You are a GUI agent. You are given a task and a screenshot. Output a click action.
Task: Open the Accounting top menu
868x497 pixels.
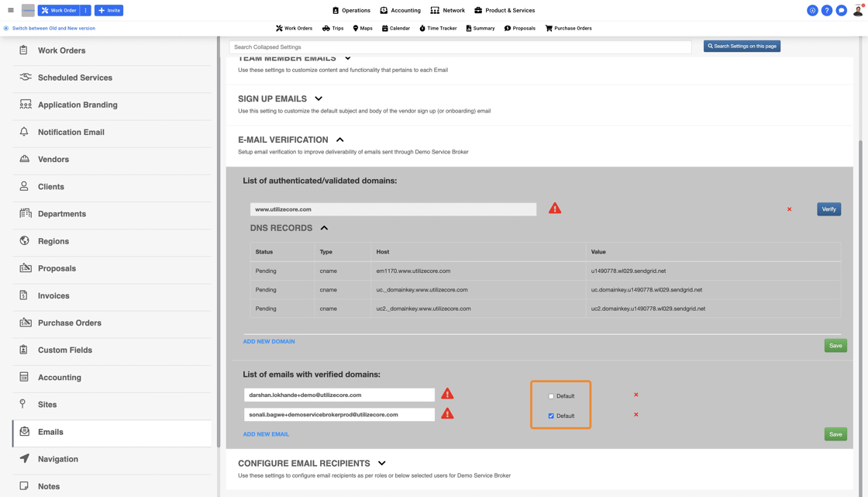(400, 10)
